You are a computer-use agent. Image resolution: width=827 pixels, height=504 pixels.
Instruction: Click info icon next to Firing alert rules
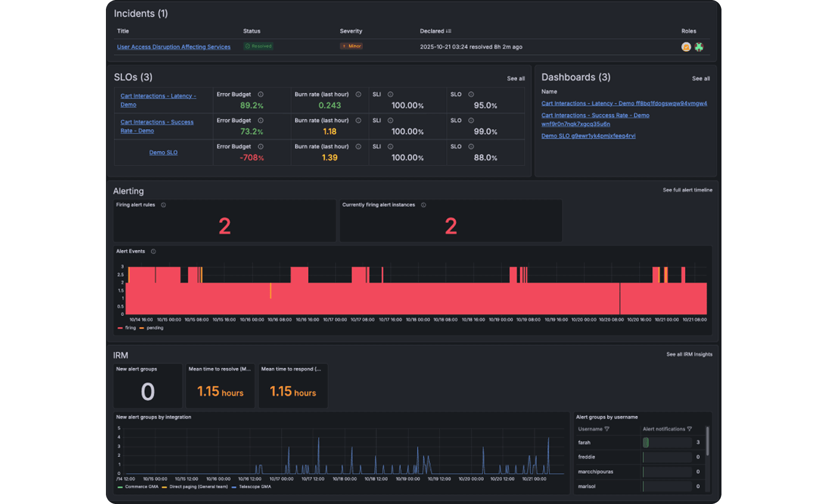[163, 205]
